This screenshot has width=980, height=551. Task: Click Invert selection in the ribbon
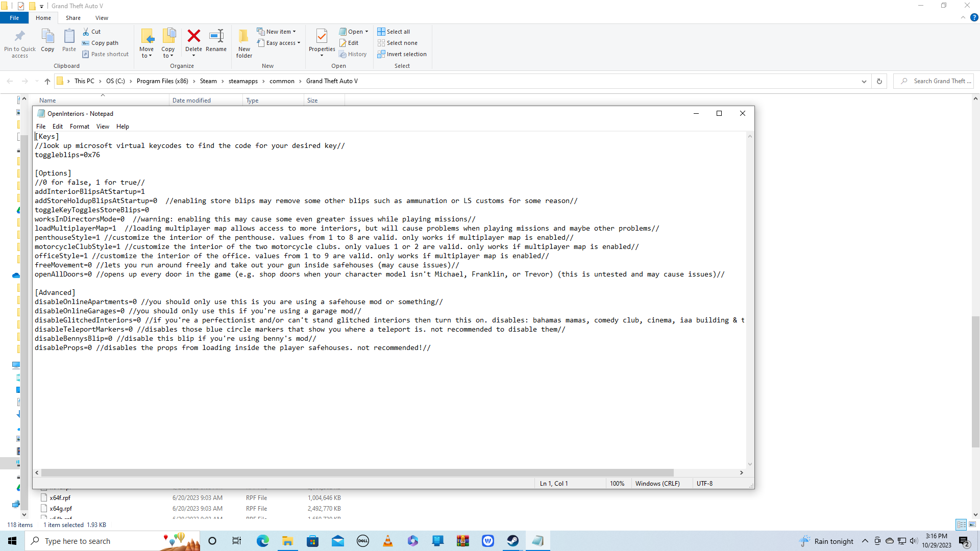tap(406, 54)
